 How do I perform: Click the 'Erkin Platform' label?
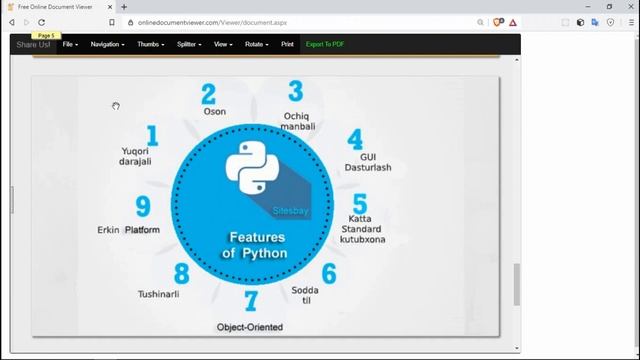(x=128, y=230)
